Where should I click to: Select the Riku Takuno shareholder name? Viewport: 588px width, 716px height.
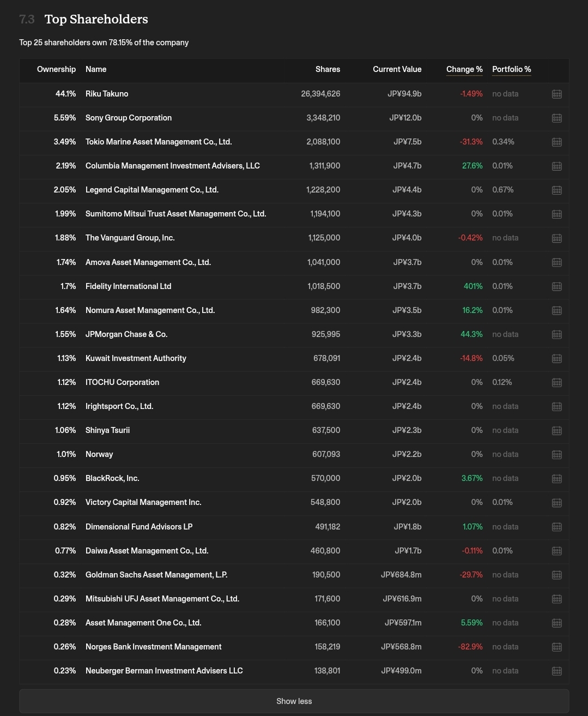107,94
